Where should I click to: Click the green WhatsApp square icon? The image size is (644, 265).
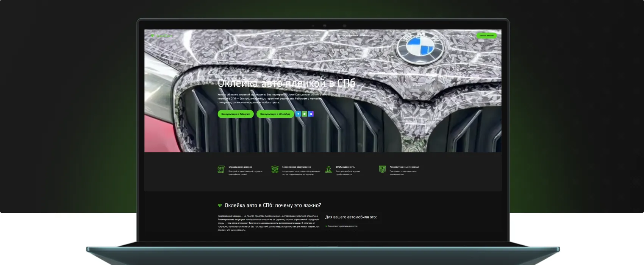[305, 114]
